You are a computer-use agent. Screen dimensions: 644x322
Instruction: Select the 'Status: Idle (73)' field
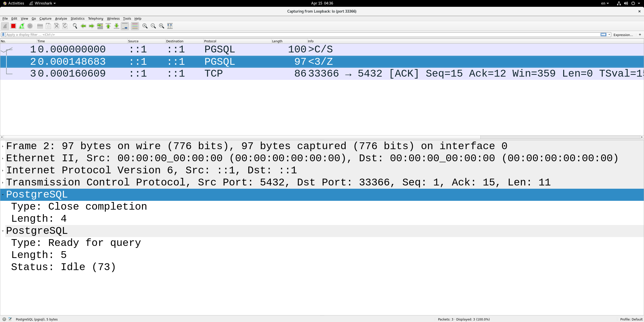point(63,267)
